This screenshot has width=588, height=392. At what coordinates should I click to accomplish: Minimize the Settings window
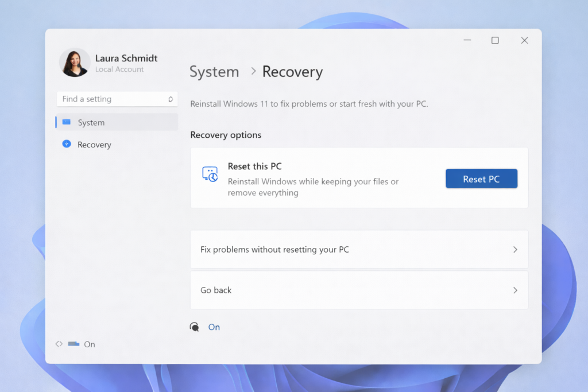467,40
